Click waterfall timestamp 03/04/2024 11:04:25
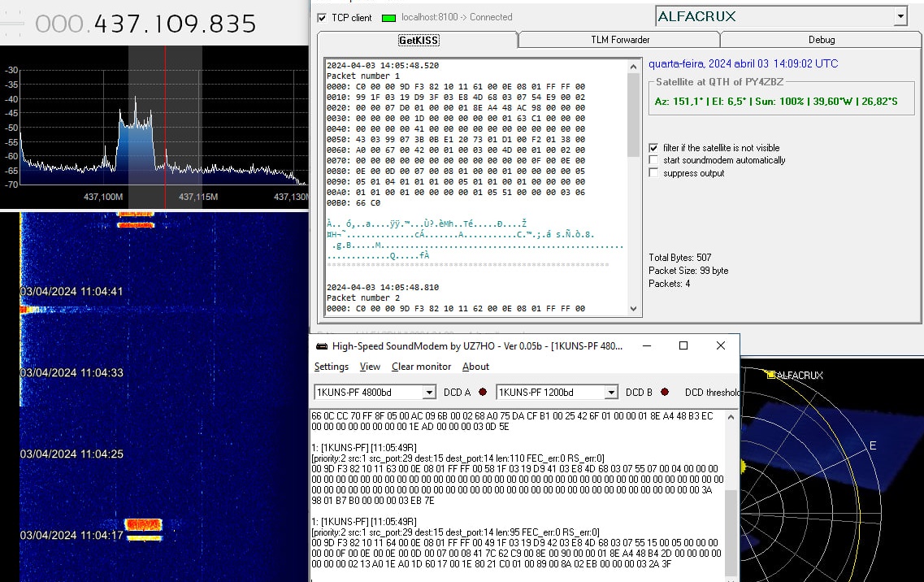Screen dimensions: 924x582 72,454
